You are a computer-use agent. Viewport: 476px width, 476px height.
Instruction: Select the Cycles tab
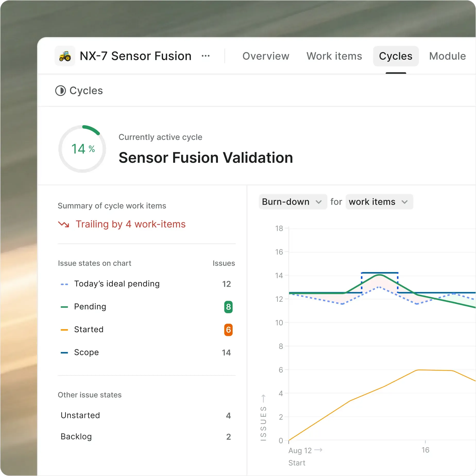click(x=396, y=56)
